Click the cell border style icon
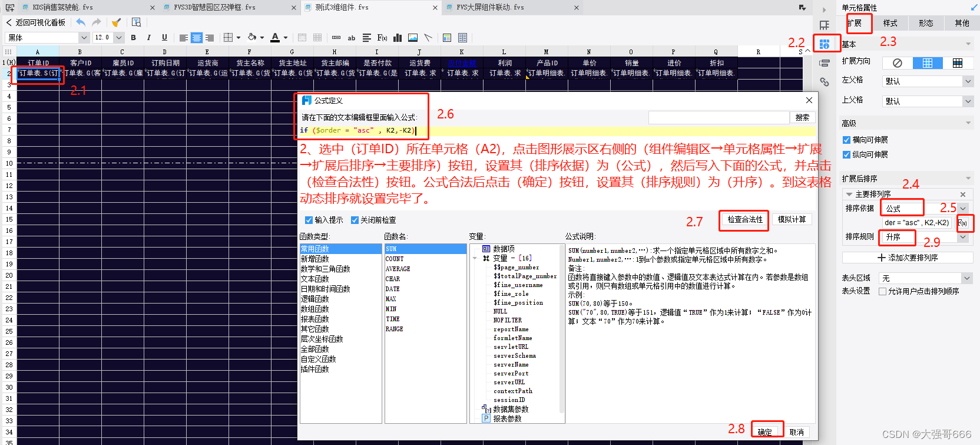 [229, 38]
